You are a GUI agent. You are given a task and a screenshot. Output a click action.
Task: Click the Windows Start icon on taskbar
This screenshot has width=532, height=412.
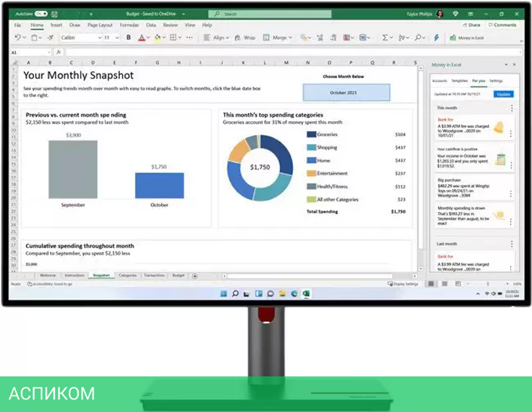(x=223, y=294)
